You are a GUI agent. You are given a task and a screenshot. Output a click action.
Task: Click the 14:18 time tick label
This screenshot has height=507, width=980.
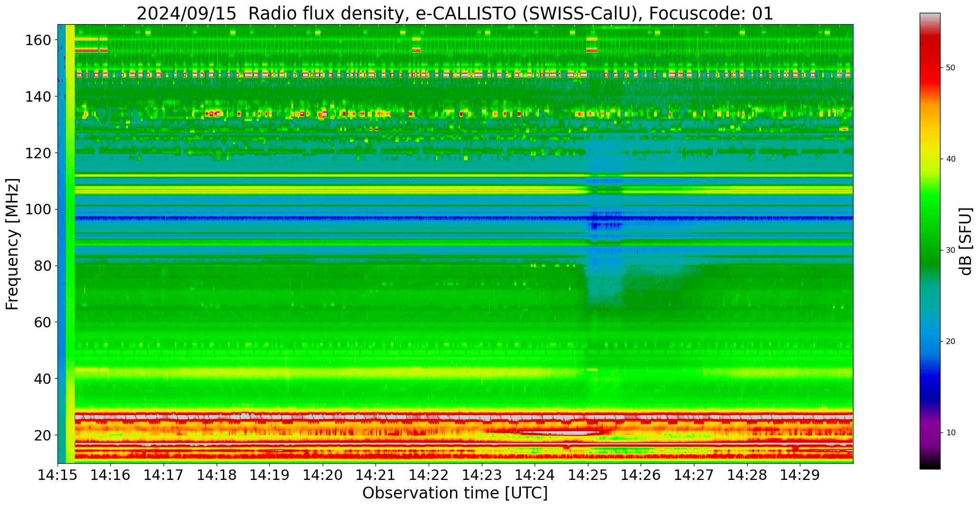click(x=217, y=475)
